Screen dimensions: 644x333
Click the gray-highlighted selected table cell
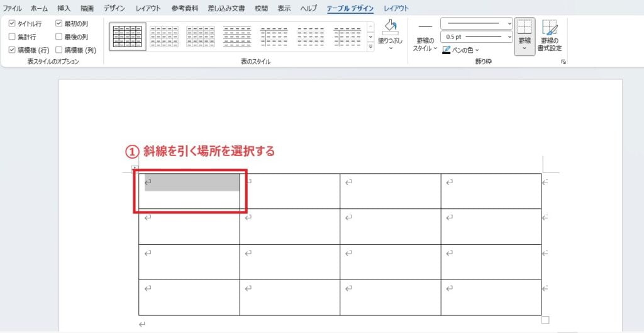192,182
